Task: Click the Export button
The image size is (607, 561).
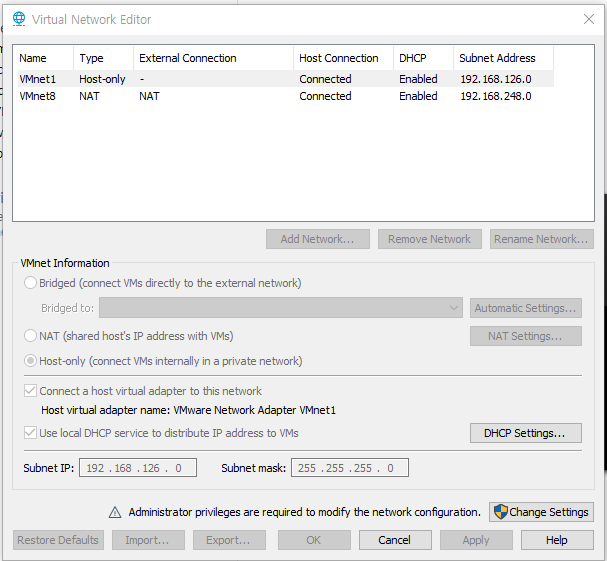Action: [229, 540]
